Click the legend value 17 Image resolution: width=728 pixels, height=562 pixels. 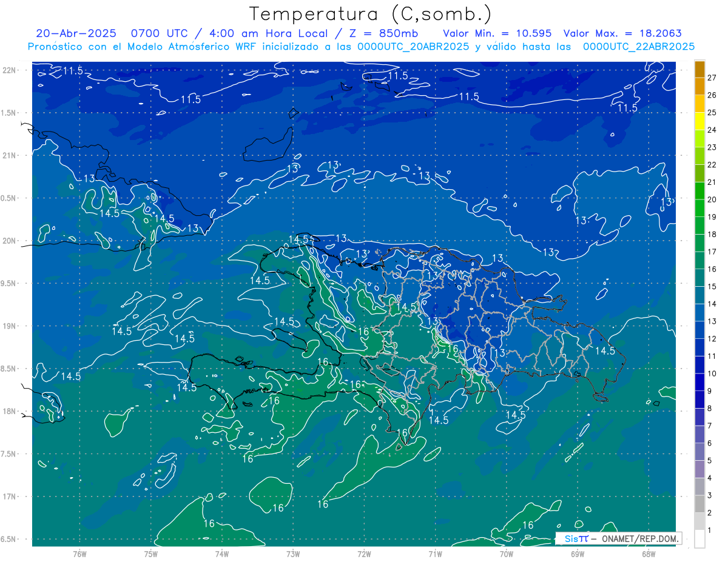click(712, 252)
